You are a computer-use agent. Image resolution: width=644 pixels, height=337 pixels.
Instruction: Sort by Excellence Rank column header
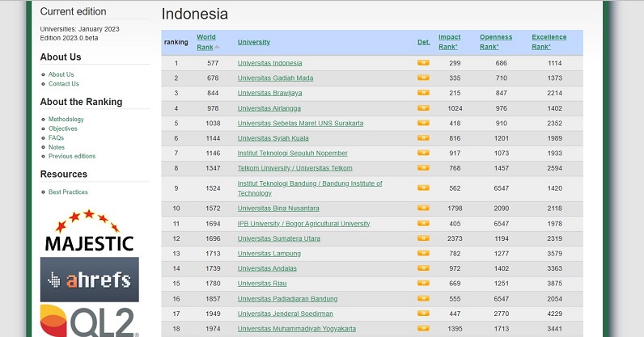[x=549, y=41]
